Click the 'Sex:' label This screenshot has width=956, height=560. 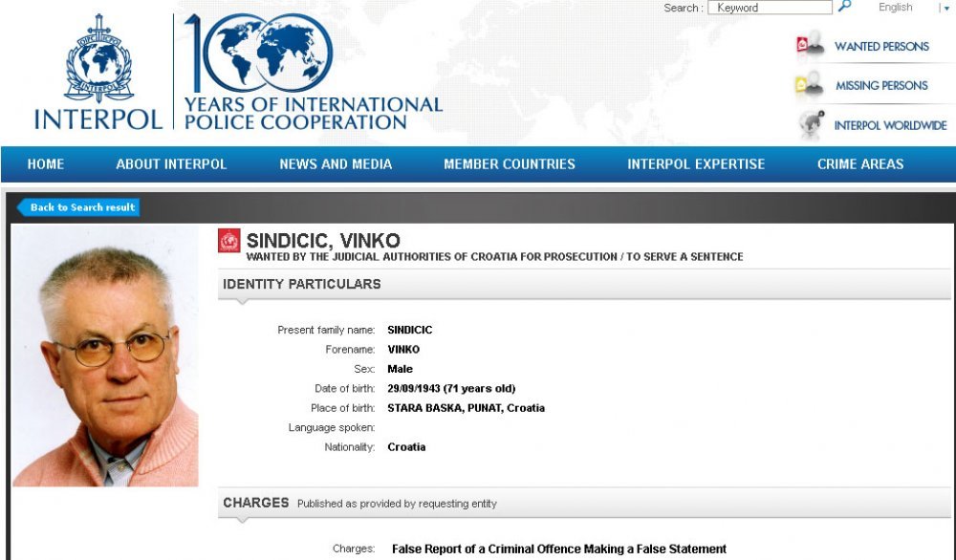tap(364, 369)
